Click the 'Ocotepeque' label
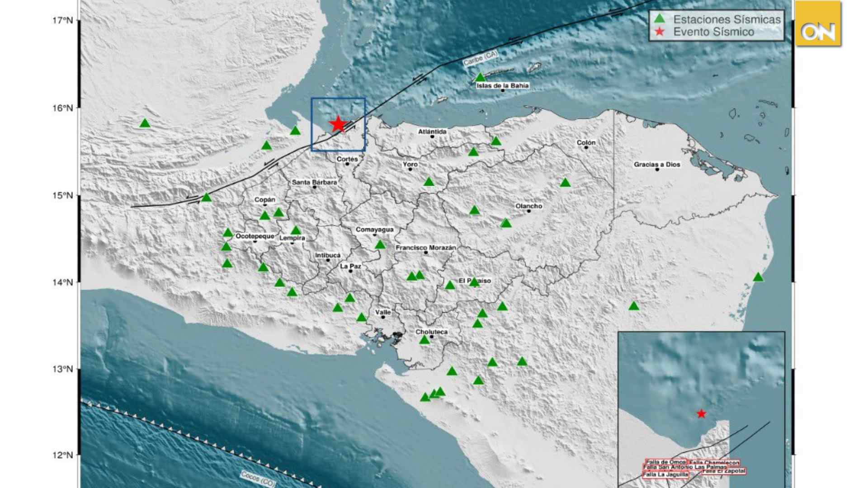868x488 pixels. point(255,236)
